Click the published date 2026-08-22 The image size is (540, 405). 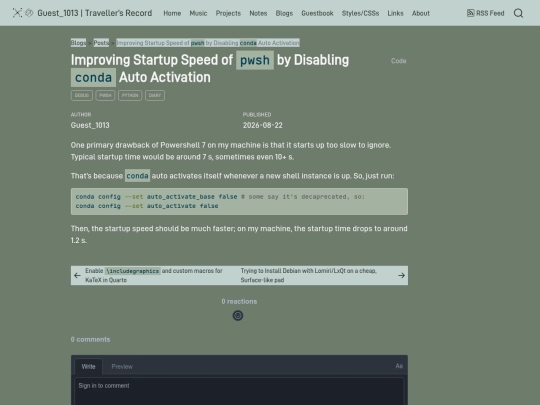262,125
